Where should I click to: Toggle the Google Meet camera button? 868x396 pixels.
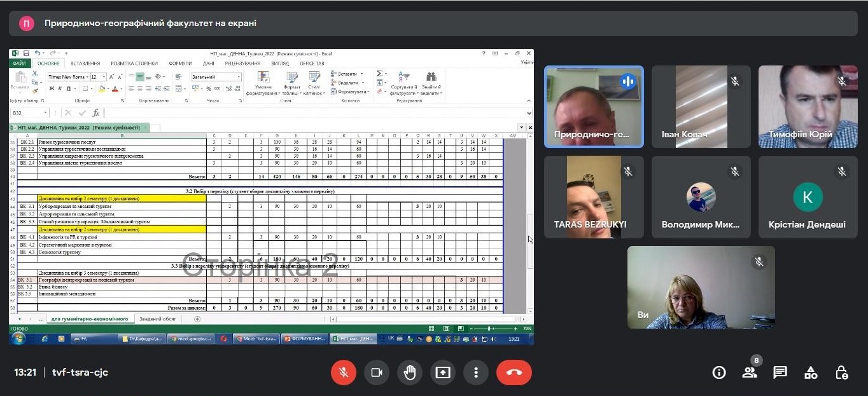[x=377, y=372]
